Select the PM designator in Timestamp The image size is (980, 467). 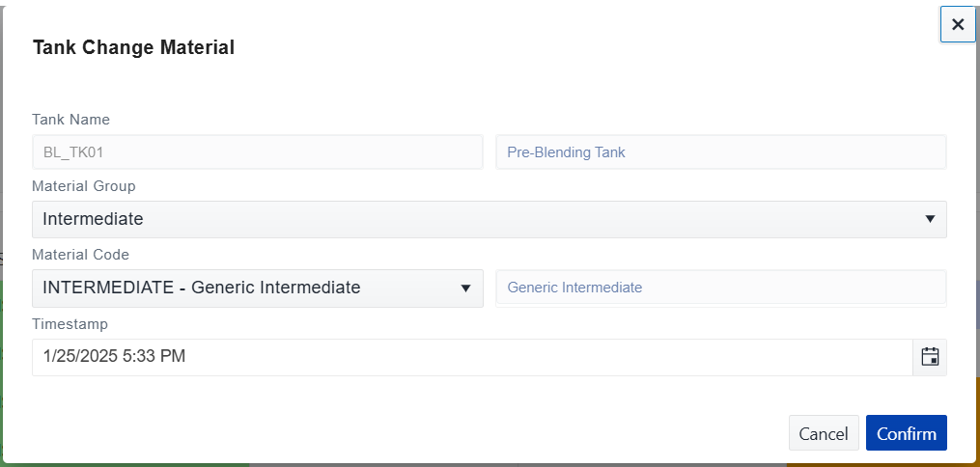[x=173, y=357]
